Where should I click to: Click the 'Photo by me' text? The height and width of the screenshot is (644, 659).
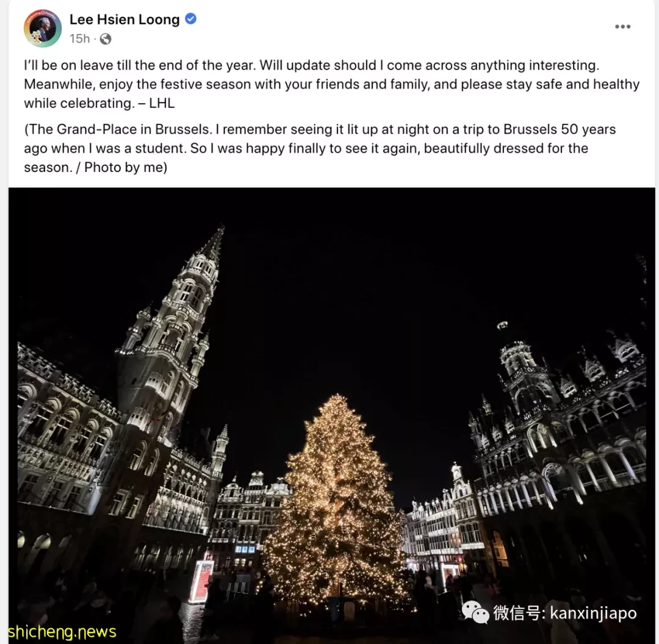126,167
